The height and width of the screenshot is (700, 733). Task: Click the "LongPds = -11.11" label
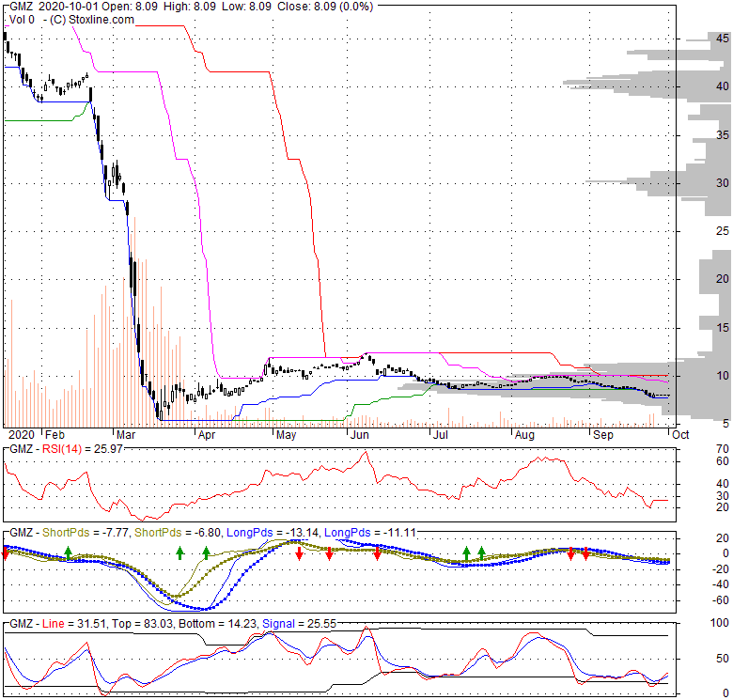pyautogui.click(x=369, y=533)
